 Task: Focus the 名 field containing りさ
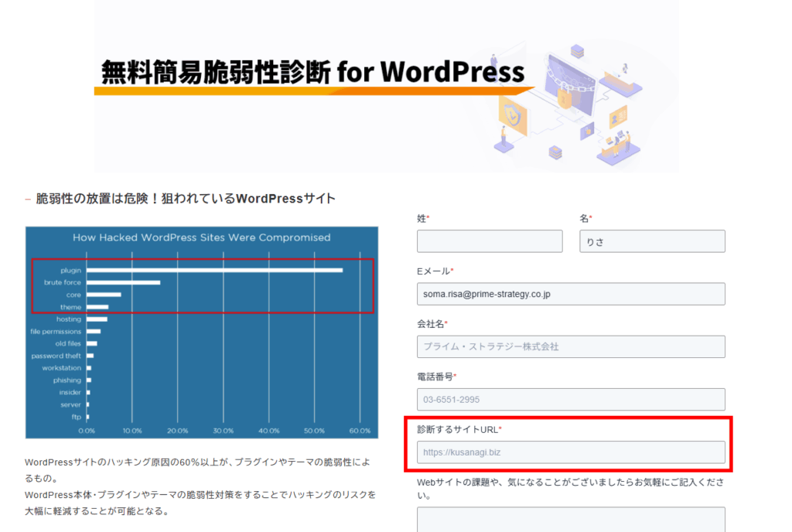(652, 241)
